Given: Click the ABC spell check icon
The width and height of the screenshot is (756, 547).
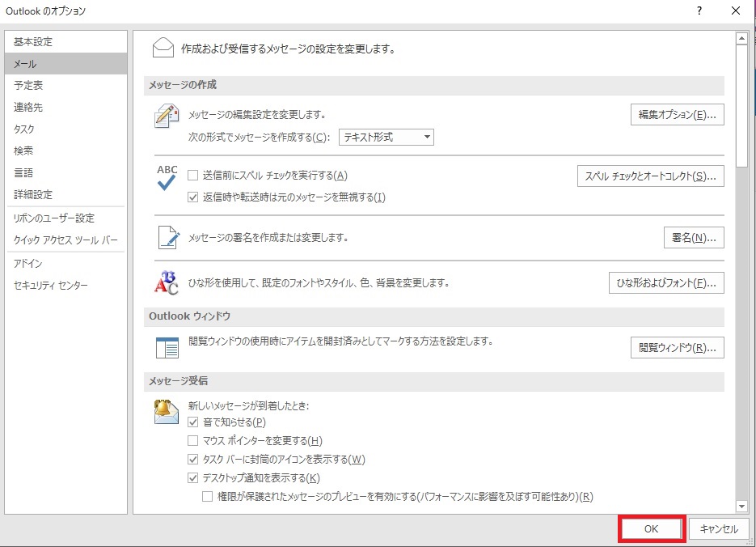Looking at the screenshot, I should pos(167,177).
